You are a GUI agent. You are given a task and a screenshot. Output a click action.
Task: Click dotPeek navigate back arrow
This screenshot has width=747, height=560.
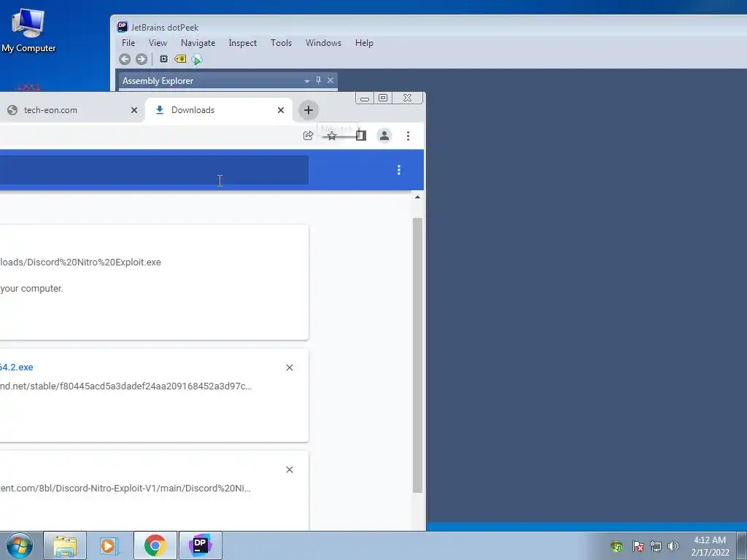pyautogui.click(x=125, y=59)
